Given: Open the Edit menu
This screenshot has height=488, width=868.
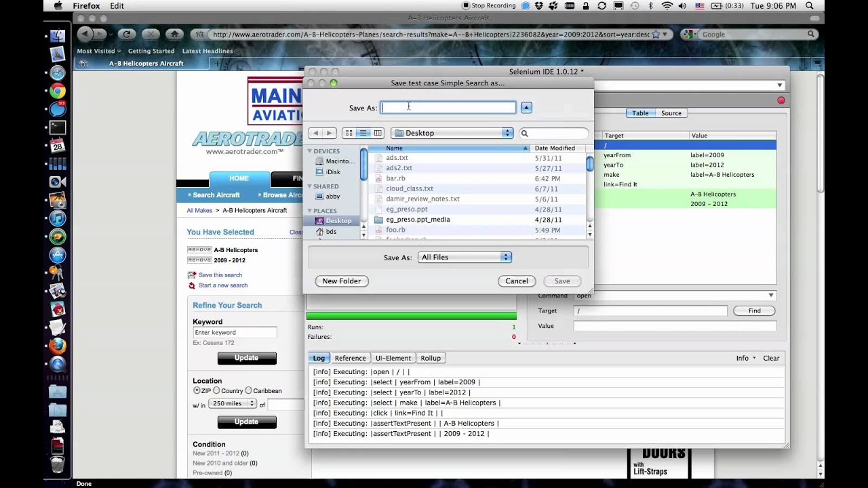Looking at the screenshot, I should 117,5.
